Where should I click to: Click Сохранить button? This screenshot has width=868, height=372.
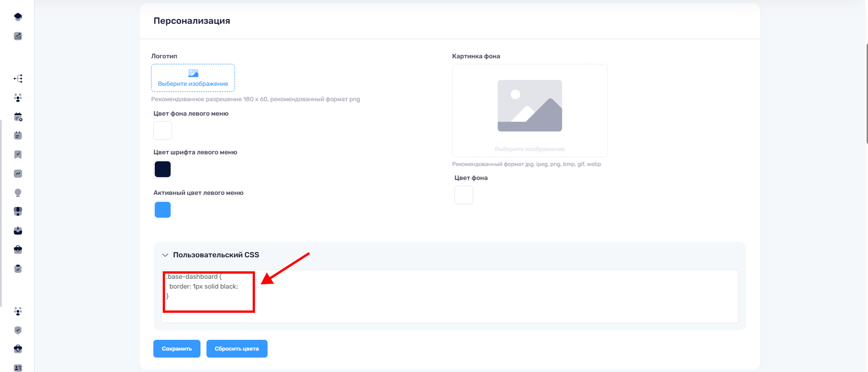177,349
